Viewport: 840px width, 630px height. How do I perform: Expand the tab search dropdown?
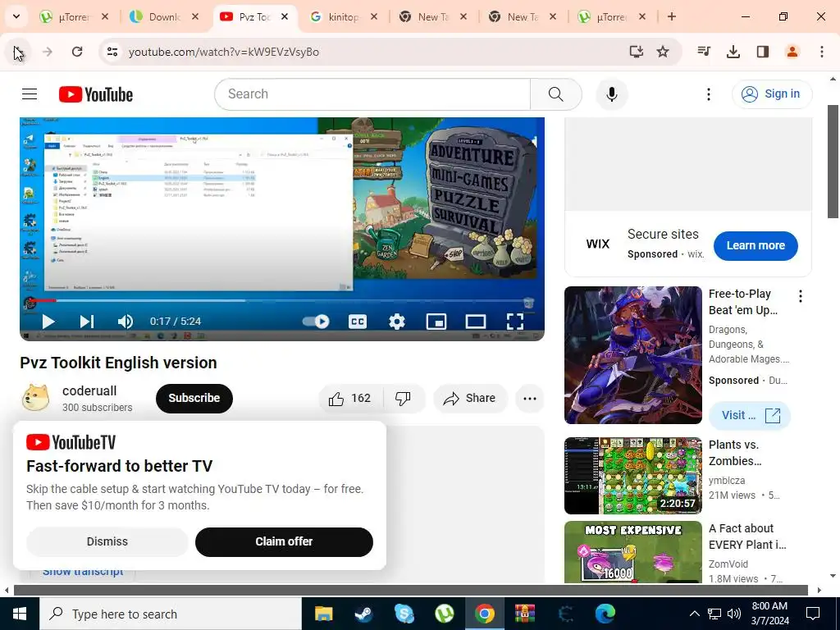click(x=16, y=16)
